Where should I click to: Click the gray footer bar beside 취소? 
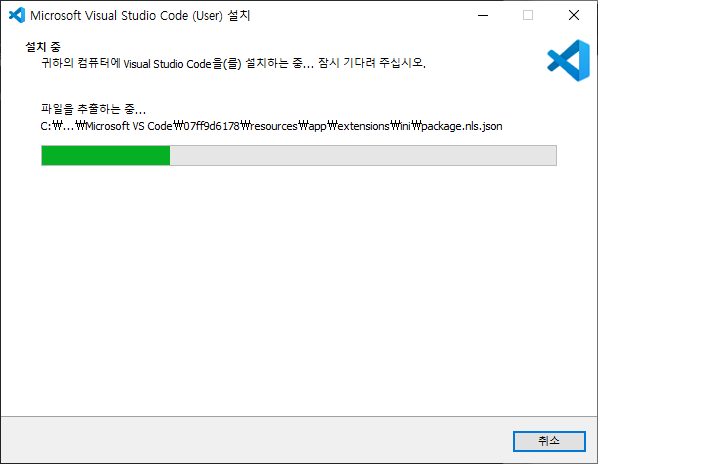tap(257, 440)
